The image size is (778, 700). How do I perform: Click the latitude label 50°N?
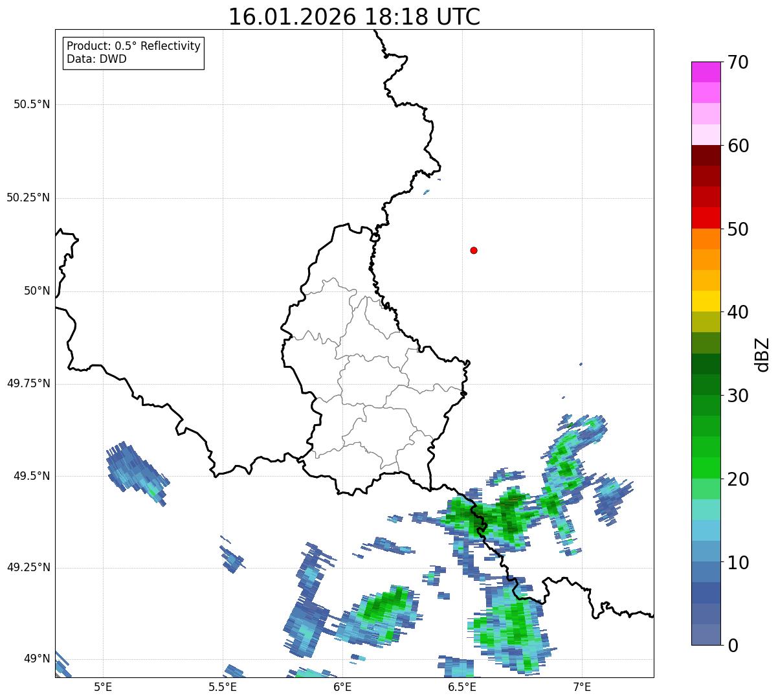click(37, 291)
